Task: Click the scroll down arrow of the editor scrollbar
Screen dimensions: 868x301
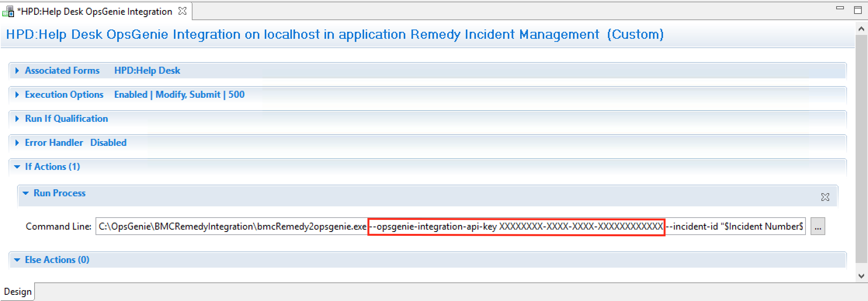Action: 861,276
